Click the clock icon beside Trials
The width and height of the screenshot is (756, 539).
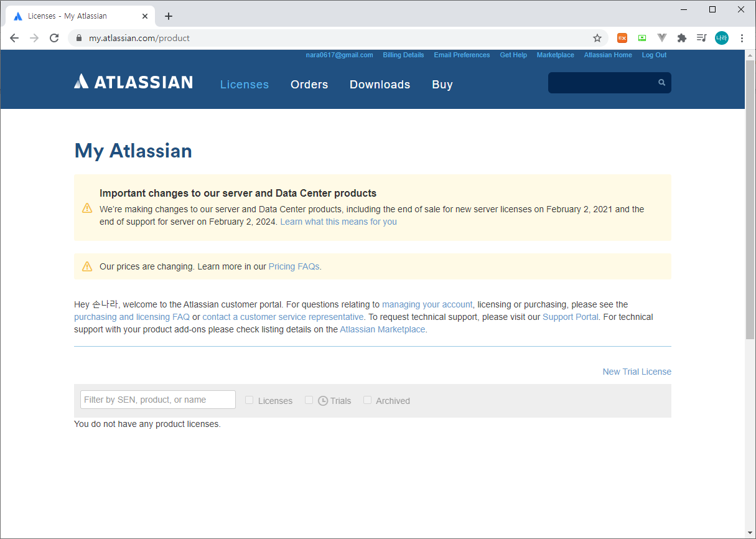click(x=323, y=401)
